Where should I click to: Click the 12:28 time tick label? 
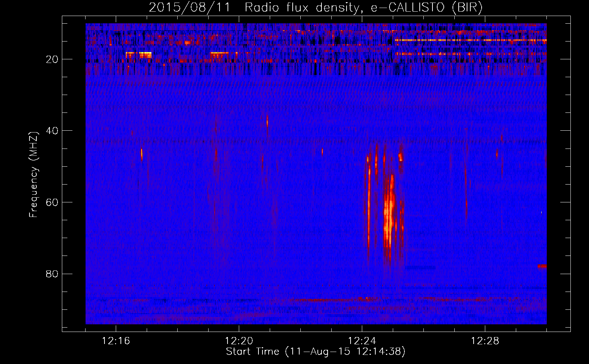click(485, 341)
